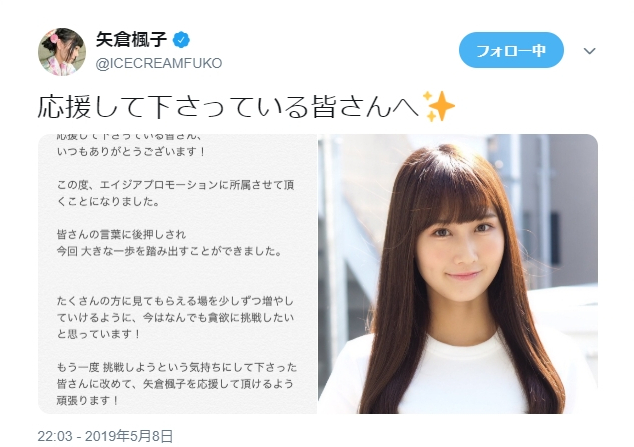The width and height of the screenshot is (634, 447).
Task: Open the 矢倉楓子 profile avatar
Action: coord(62,52)
